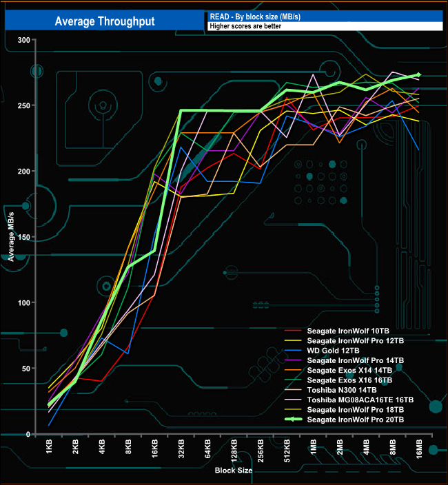Click the 100 y-axis value
This screenshot has height=485, width=448.
(x=24, y=303)
